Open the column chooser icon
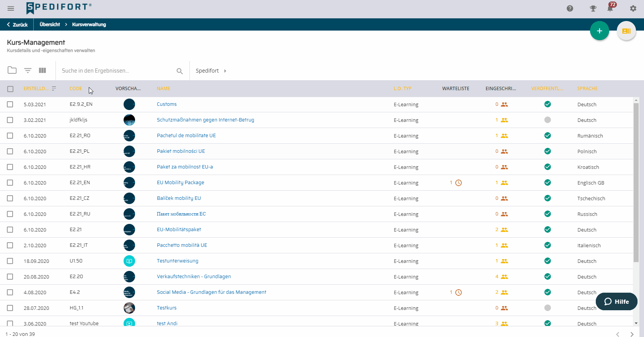Screen dimensions: 644x337 [x=42, y=70]
